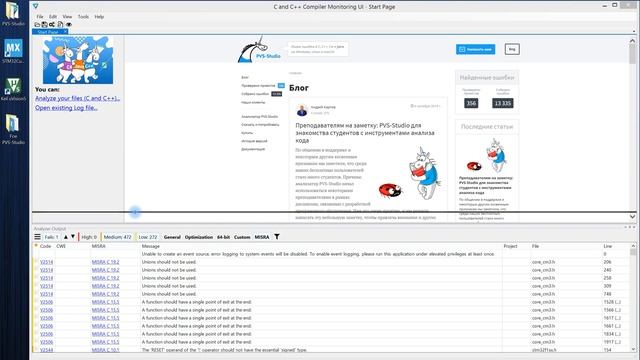Click Analyze your files (C and C++) link

pos(78,98)
